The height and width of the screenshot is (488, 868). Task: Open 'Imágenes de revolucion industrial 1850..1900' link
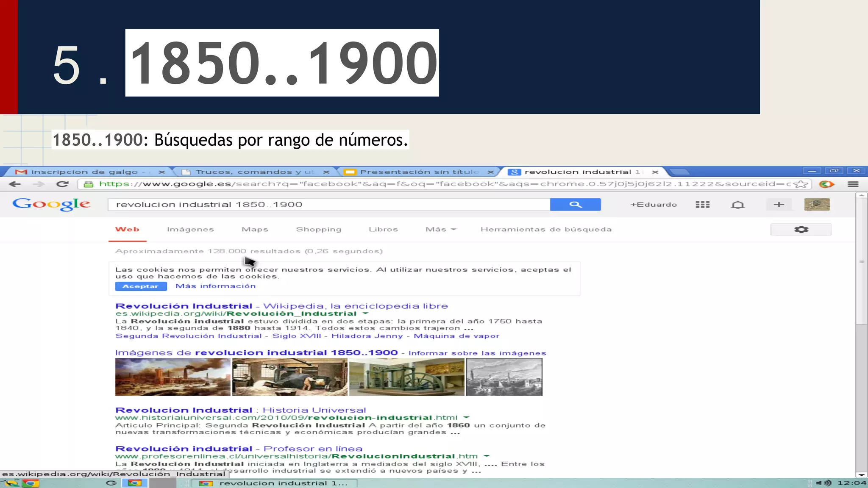pos(256,352)
